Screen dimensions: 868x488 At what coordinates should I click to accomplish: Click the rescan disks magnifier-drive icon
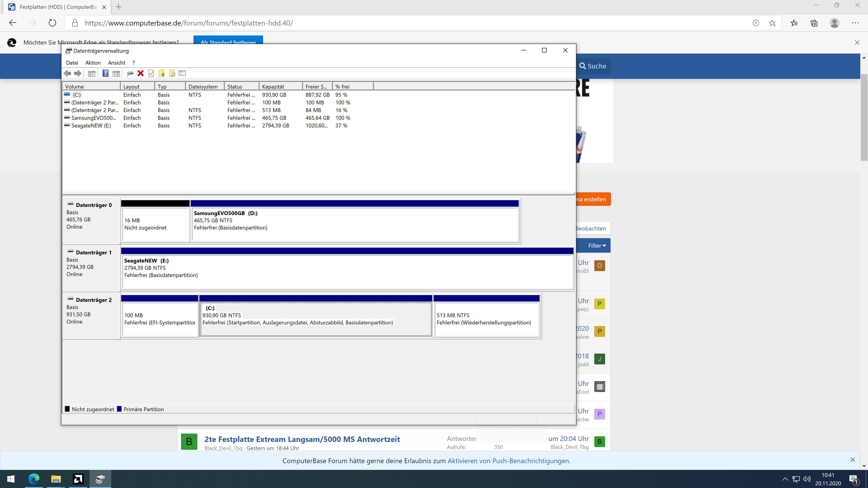tap(130, 73)
